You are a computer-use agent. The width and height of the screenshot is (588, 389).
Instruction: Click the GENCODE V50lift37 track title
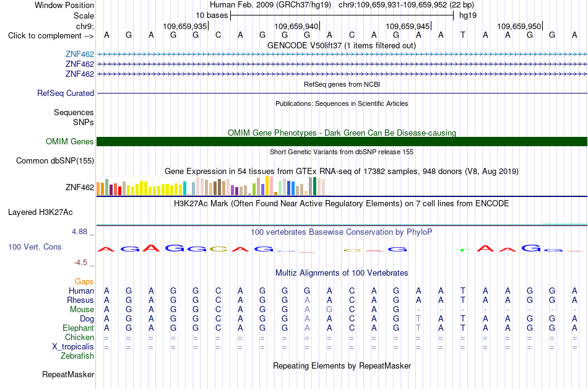click(341, 45)
